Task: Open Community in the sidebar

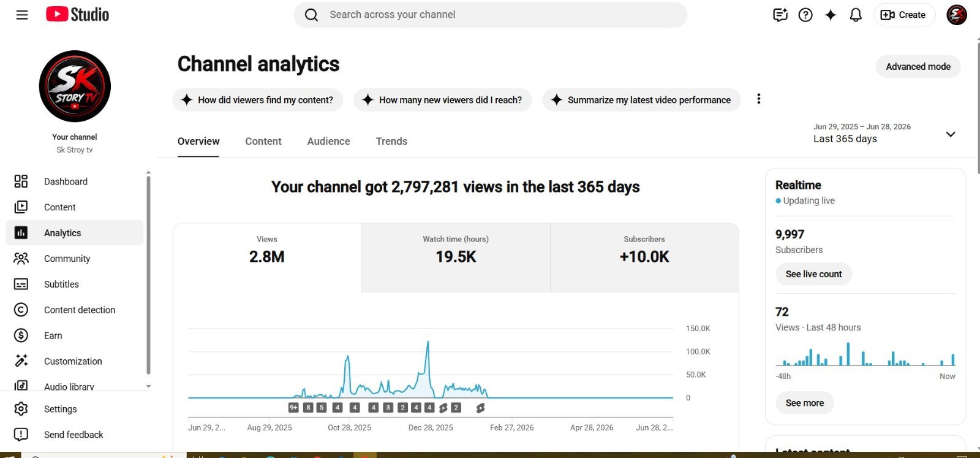Action: (x=75, y=259)
